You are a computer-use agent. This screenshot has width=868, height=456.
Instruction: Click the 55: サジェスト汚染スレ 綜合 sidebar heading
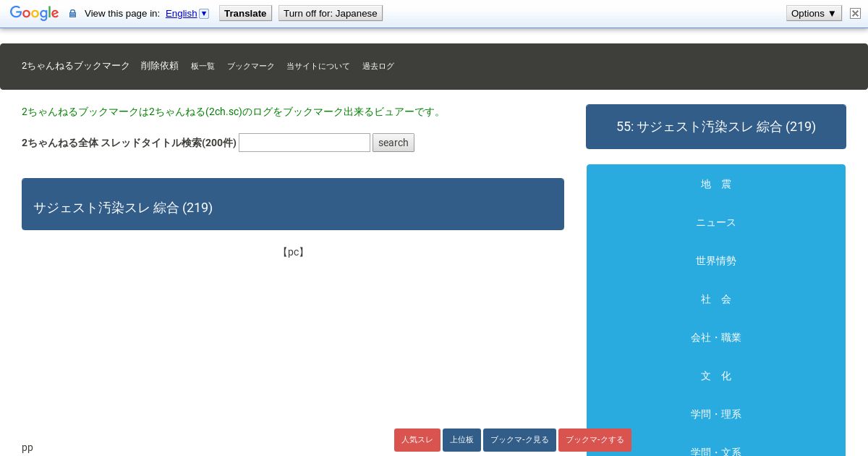tap(716, 127)
